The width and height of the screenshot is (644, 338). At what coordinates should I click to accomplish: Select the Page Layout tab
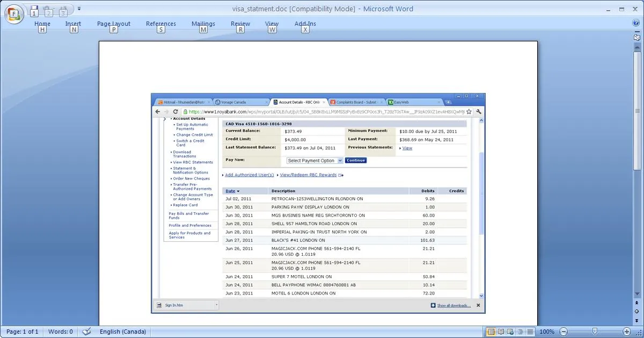(x=114, y=24)
